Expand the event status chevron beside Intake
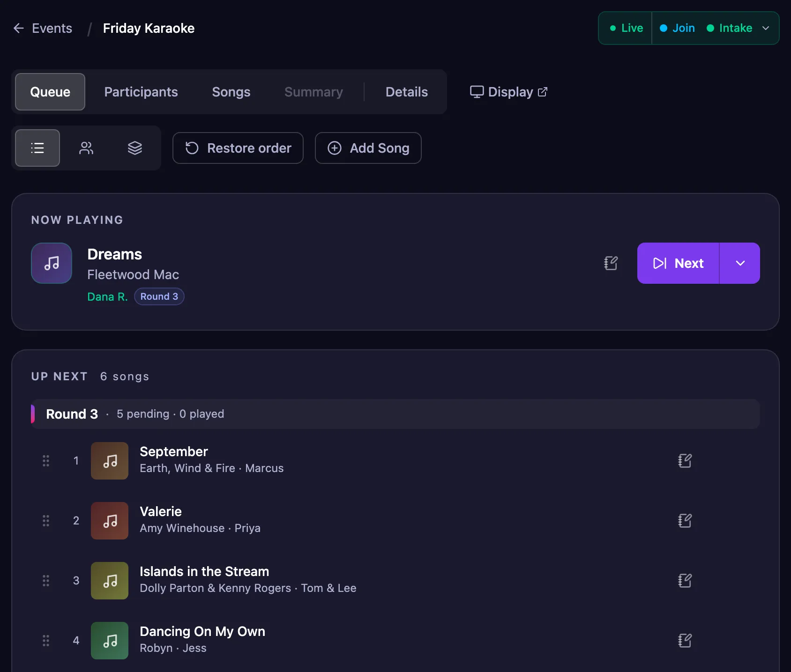The image size is (791, 672). tap(766, 28)
